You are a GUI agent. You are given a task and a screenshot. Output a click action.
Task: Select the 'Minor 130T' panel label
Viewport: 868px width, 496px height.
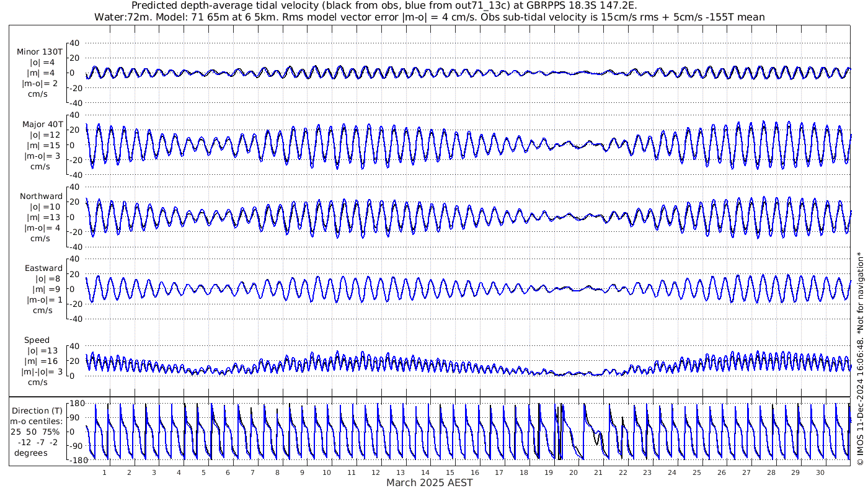(40, 51)
